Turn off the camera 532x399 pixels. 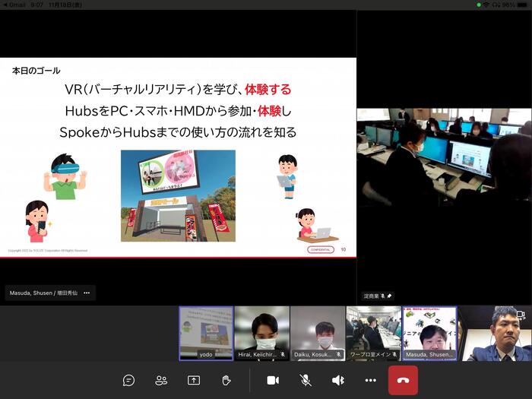point(273,380)
